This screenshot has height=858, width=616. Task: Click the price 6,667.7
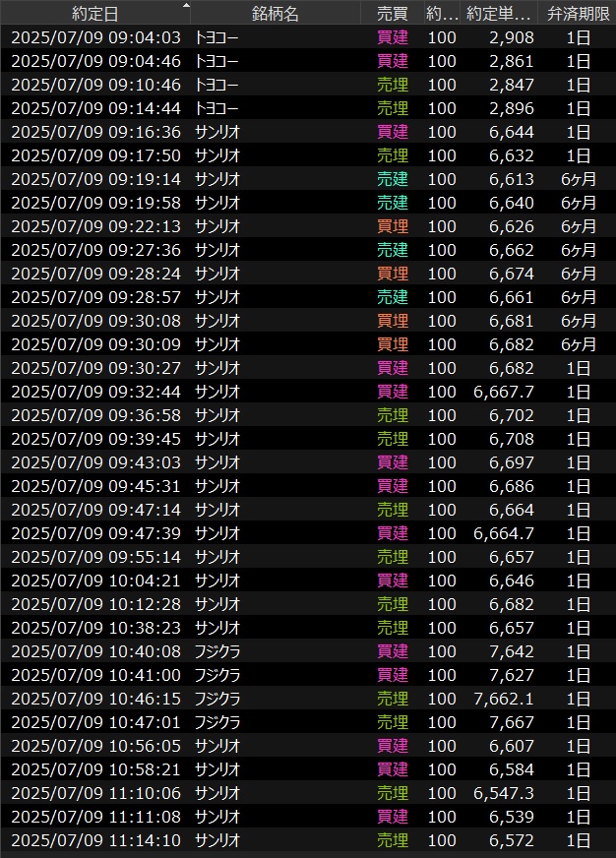tap(504, 392)
